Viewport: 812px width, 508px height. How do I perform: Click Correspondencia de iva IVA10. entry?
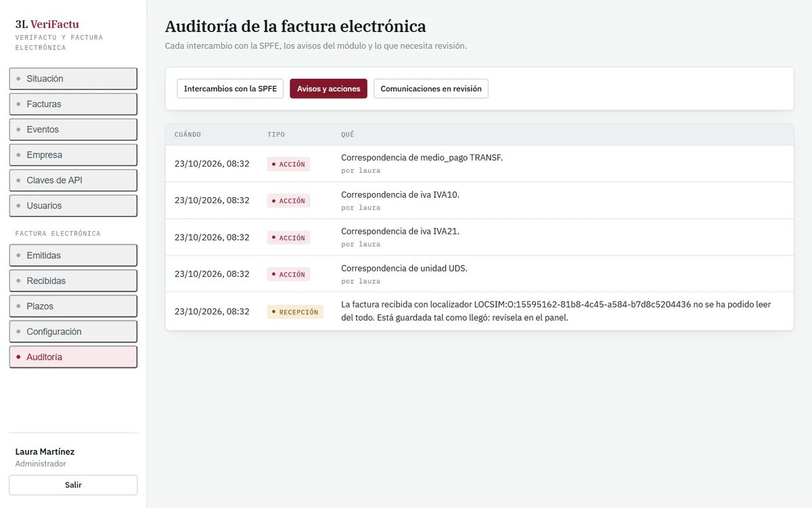pyautogui.click(x=401, y=194)
